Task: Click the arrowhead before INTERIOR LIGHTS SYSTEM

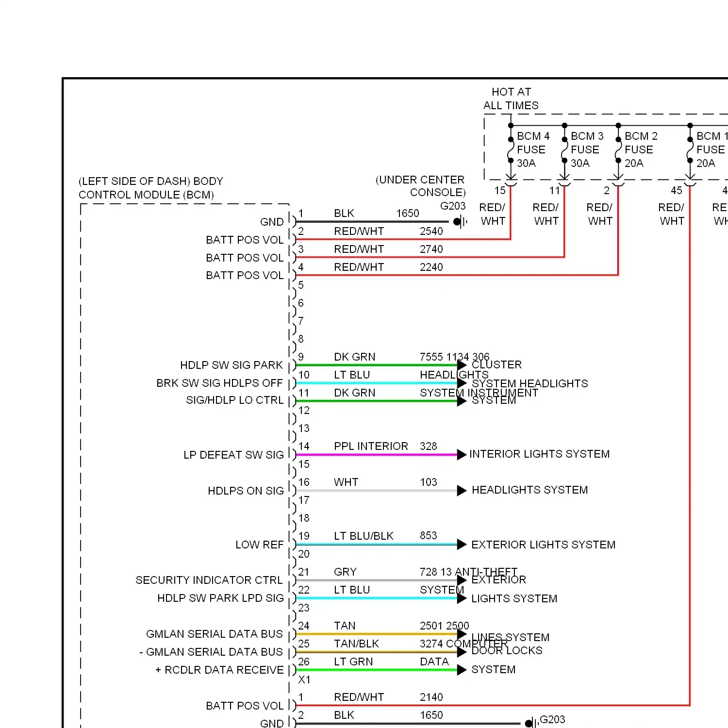Action: pos(462,455)
